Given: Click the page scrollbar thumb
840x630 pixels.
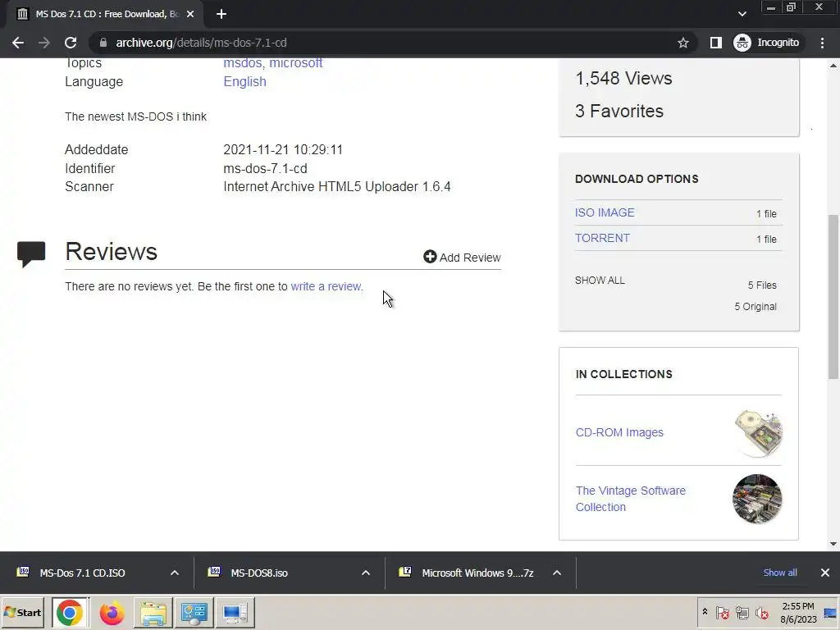Looking at the screenshot, I should (833, 297).
